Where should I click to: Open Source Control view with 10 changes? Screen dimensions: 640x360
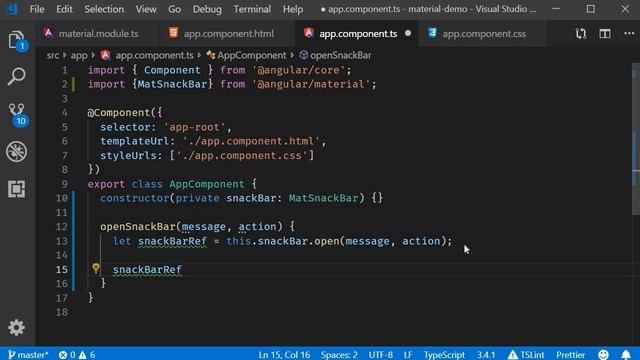click(x=17, y=114)
